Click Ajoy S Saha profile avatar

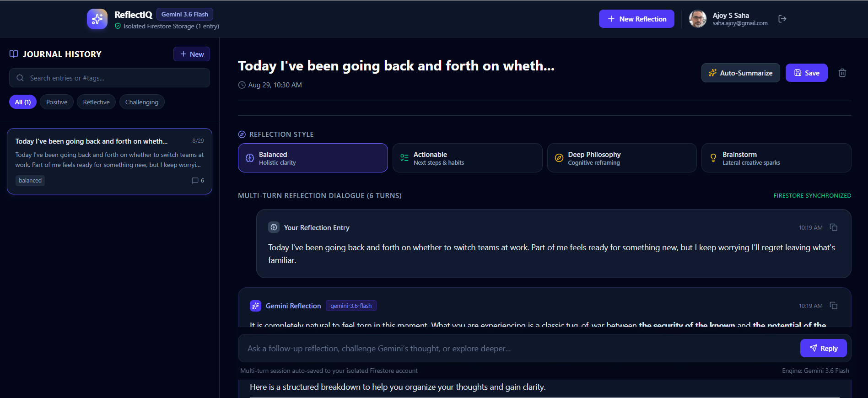point(698,19)
